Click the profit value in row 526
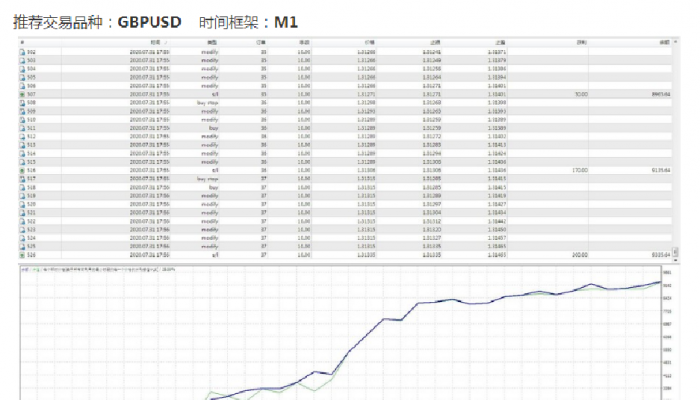The height and width of the screenshot is (400, 700). pos(580,255)
